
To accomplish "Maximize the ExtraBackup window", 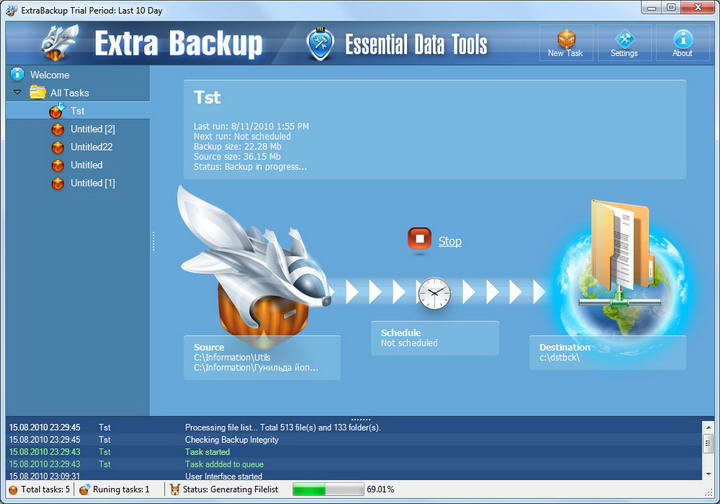I will tap(671, 8).
